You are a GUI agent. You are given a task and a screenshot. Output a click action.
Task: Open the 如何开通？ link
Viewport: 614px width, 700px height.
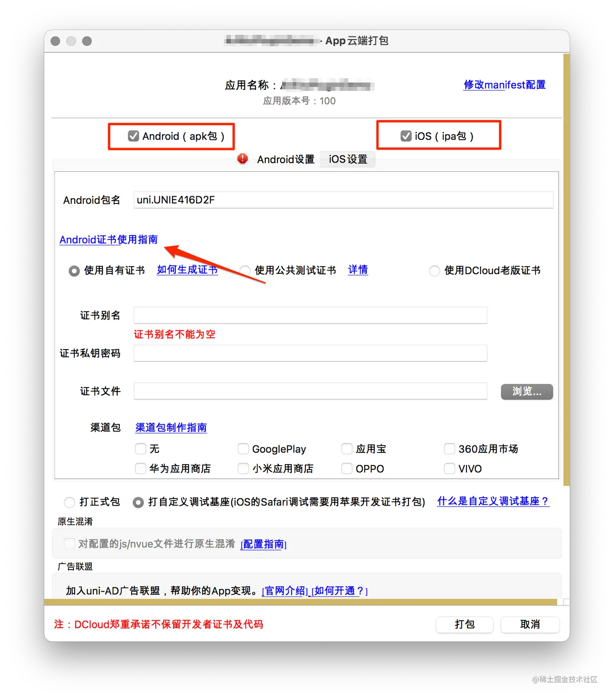339,591
